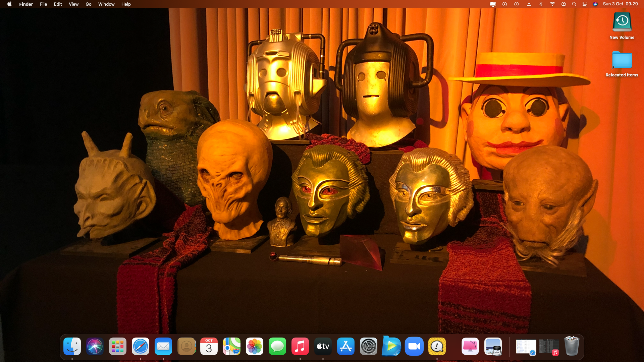Activate Siri from the menu bar
The height and width of the screenshot is (362, 644).
click(x=595, y=4)
